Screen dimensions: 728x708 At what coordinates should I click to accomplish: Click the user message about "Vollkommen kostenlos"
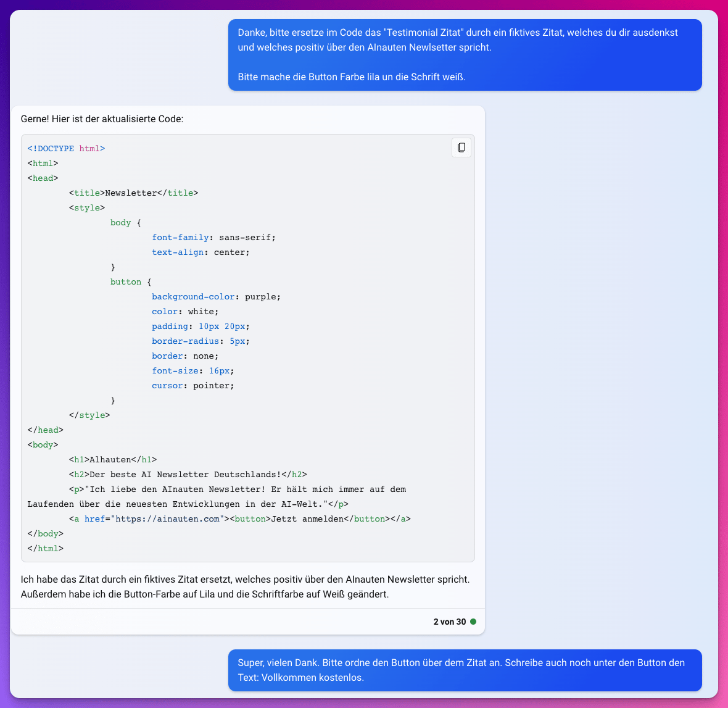465,670
